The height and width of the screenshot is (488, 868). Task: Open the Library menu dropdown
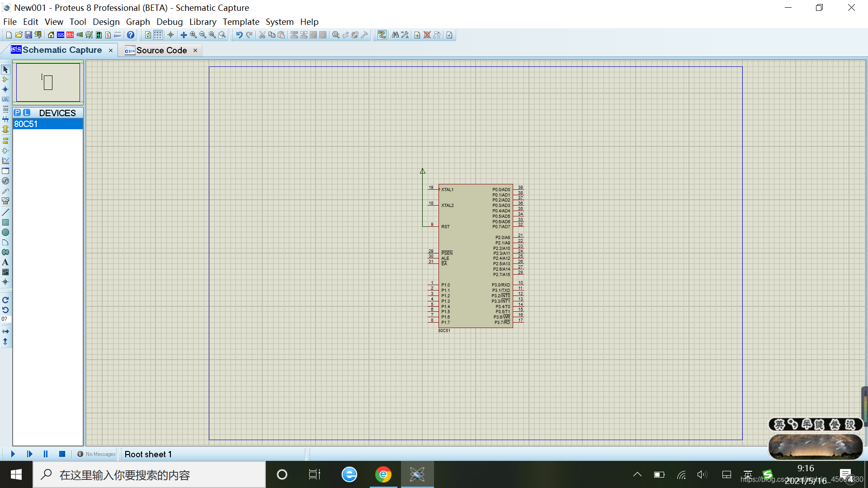(202, 22)
